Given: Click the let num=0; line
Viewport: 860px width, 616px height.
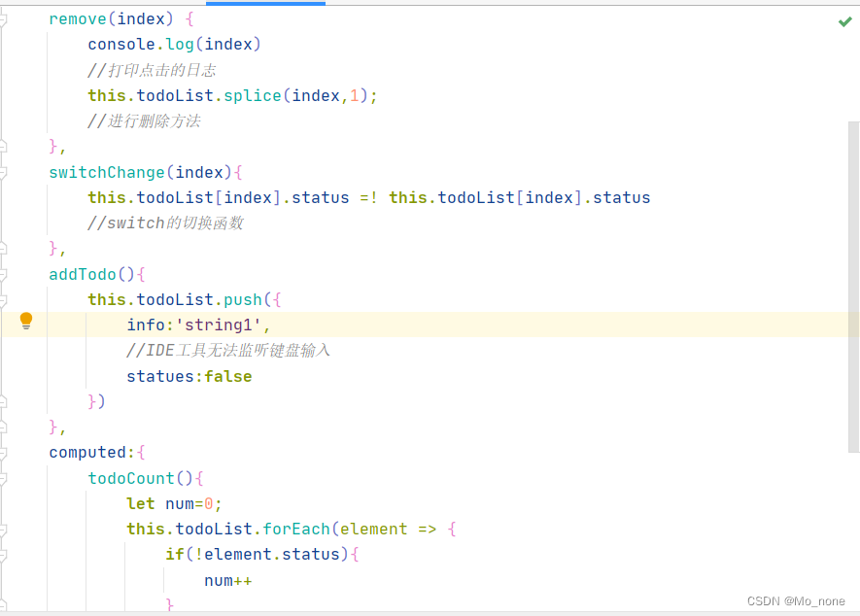Looking at the screenshot, I should coord(174,503).
